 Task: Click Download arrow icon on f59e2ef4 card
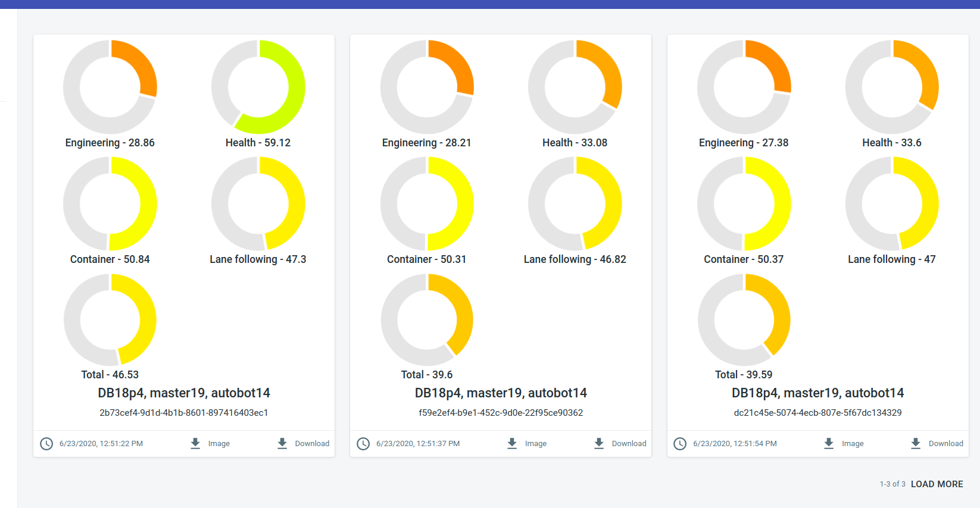pos(599,444)
